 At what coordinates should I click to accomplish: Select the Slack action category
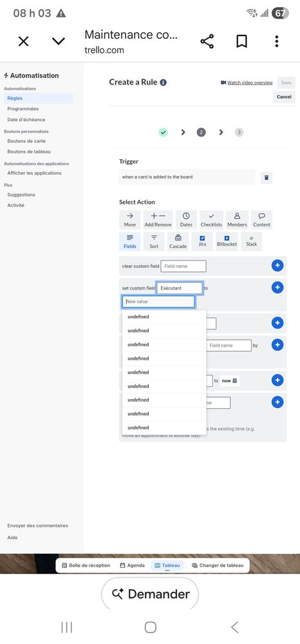(x=252, y=242)
